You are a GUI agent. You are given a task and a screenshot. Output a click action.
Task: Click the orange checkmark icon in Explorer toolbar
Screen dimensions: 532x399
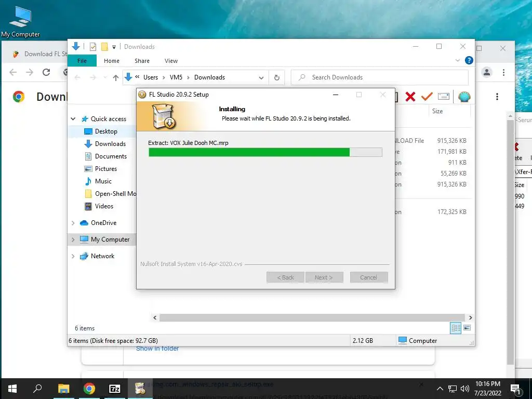[427, 97]
